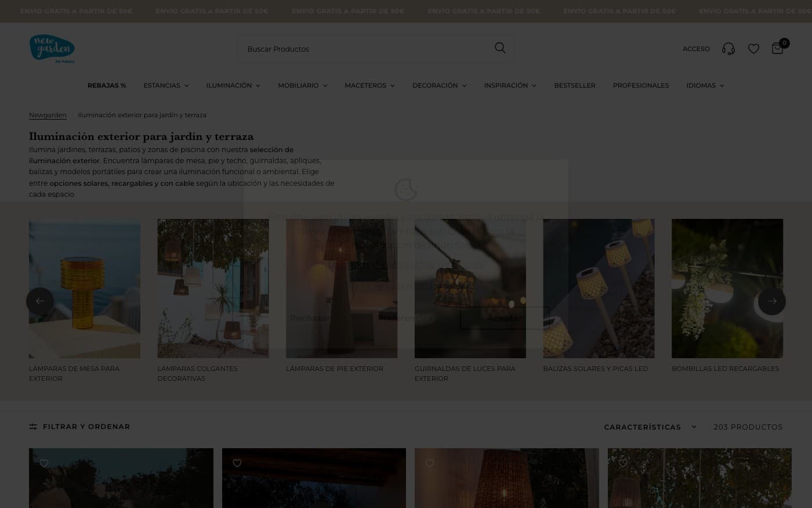Screen dimensions: 812x508
Task: Toggle wishlist heart on second product
Action: tap(237, 463)
